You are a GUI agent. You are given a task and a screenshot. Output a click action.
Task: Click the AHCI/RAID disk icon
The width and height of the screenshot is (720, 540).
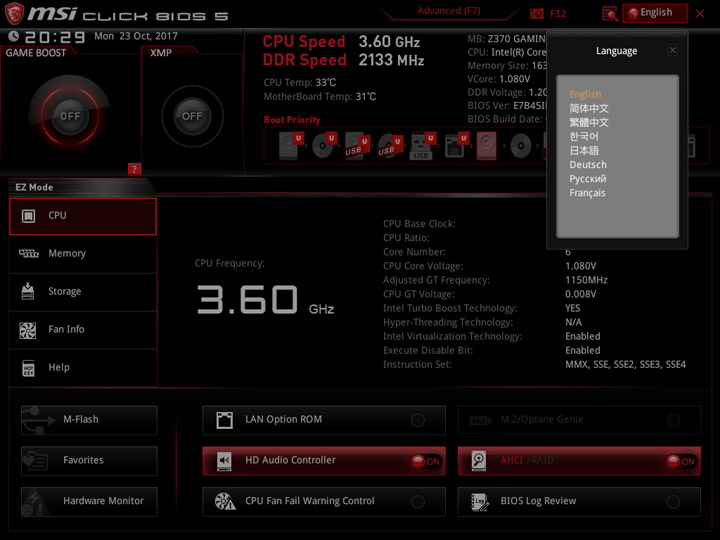coord(479,461)
